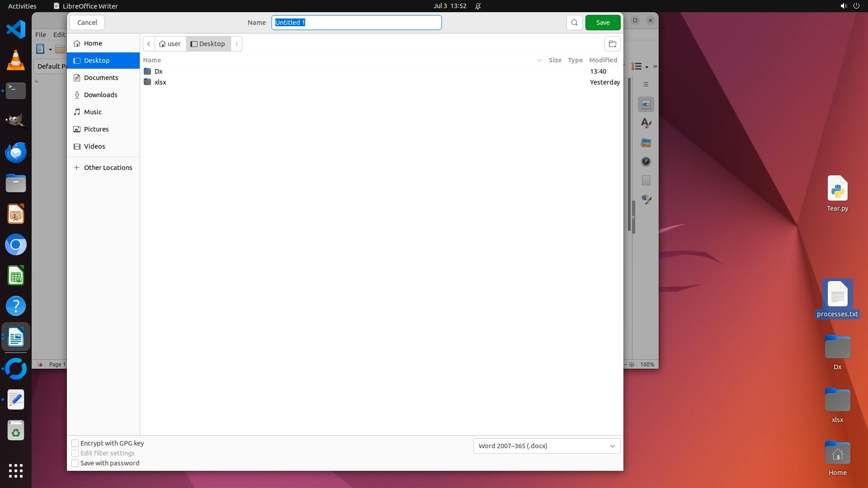Click the search icon in the save dialog
Image resolution: width=868 pixels, height=488 pixels.
click(x=574, y=23)
